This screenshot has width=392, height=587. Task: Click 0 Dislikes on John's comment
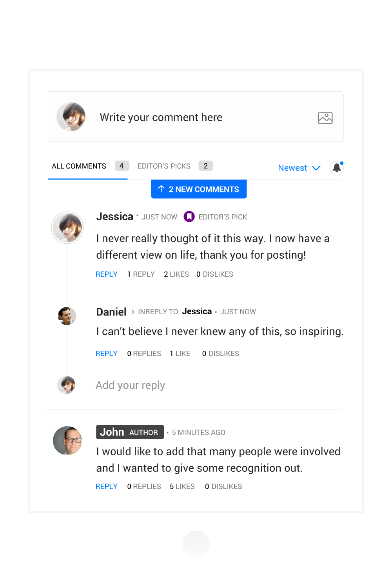click(223, 486)
